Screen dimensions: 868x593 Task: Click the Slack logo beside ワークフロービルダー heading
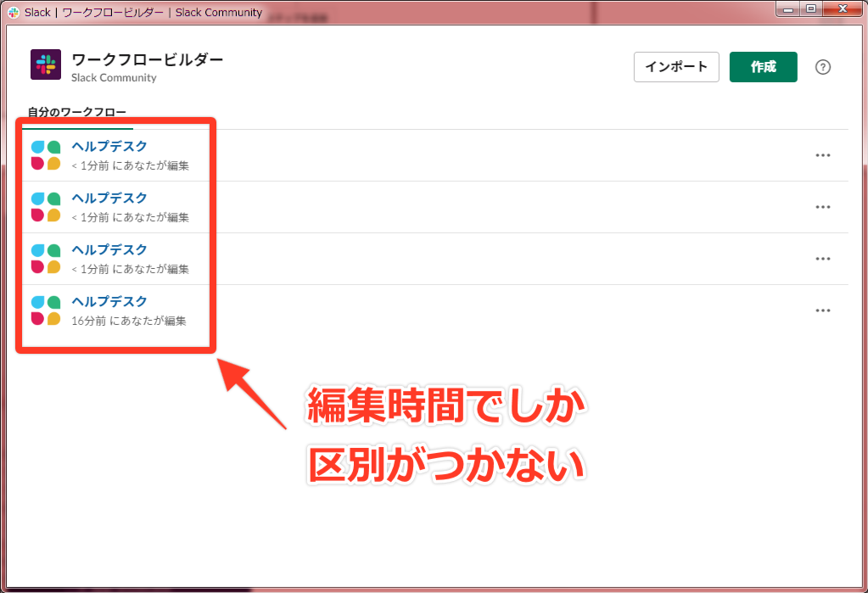coord(45,64)
